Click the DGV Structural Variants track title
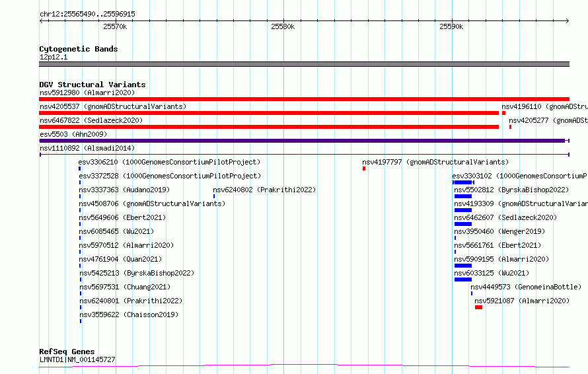 point(92,85)
